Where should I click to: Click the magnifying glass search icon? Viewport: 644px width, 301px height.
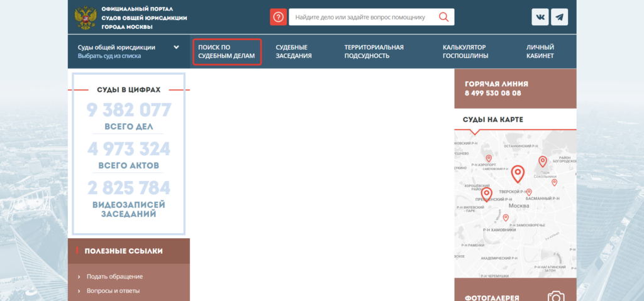tap(444, 17)
